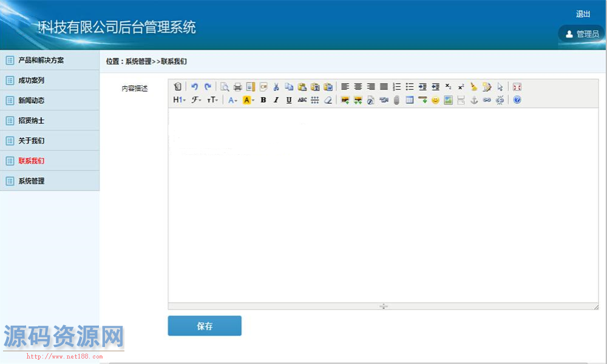The image size is (607, 364).
Task: Align text left
Action: (x=345, y=87)
